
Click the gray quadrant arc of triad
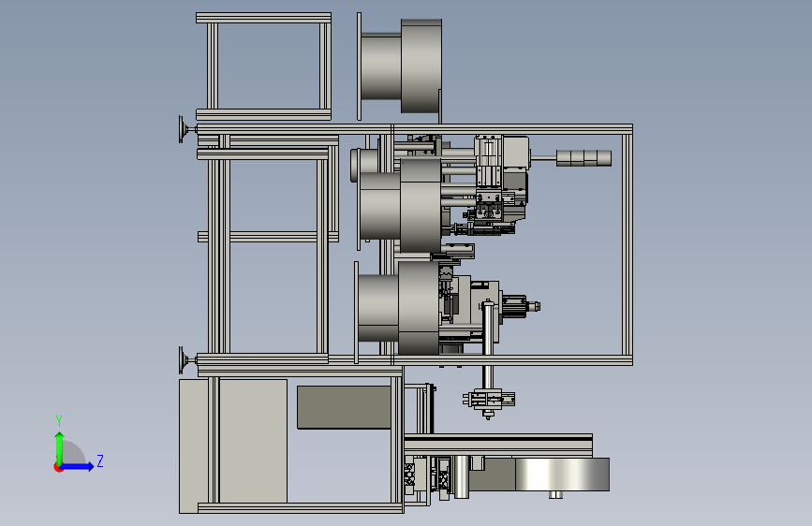point(73,453)
